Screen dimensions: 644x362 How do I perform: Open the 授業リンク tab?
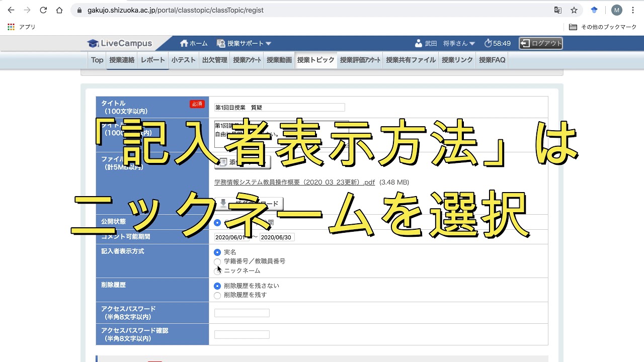[457, 60]
